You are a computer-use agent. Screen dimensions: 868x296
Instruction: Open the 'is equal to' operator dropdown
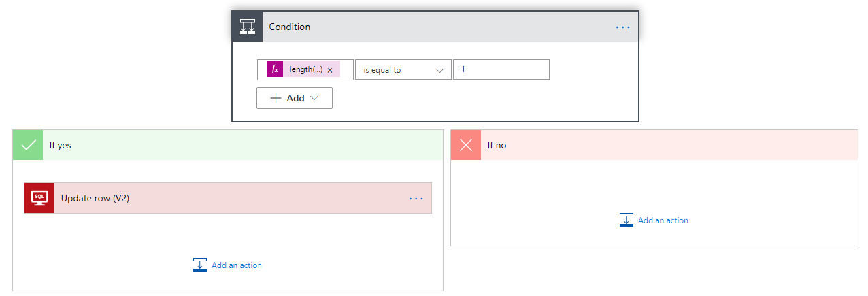(403, 69)
